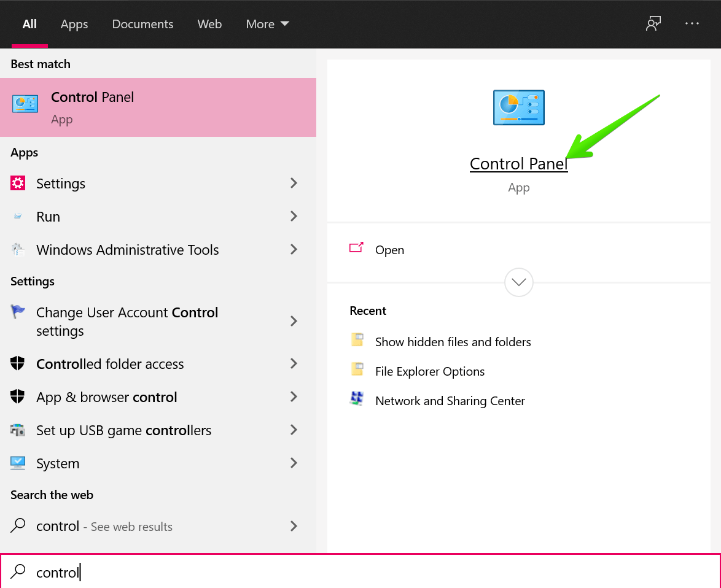
Task: Expand the web results chevron for control
Action: [294, 526]
